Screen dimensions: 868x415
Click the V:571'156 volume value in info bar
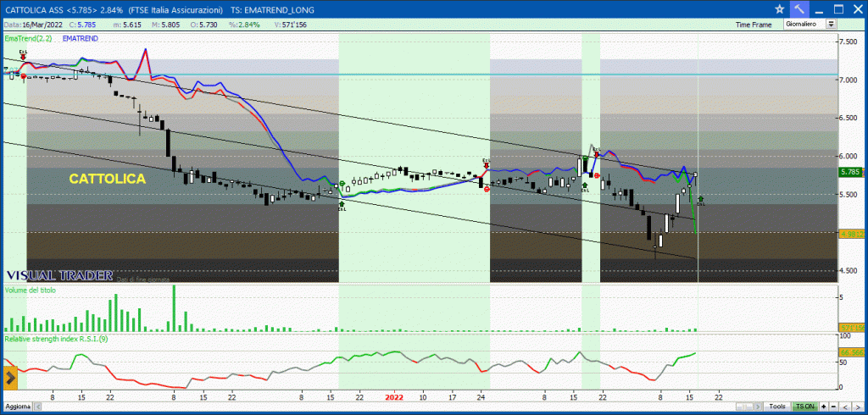(x=290, y=25)
